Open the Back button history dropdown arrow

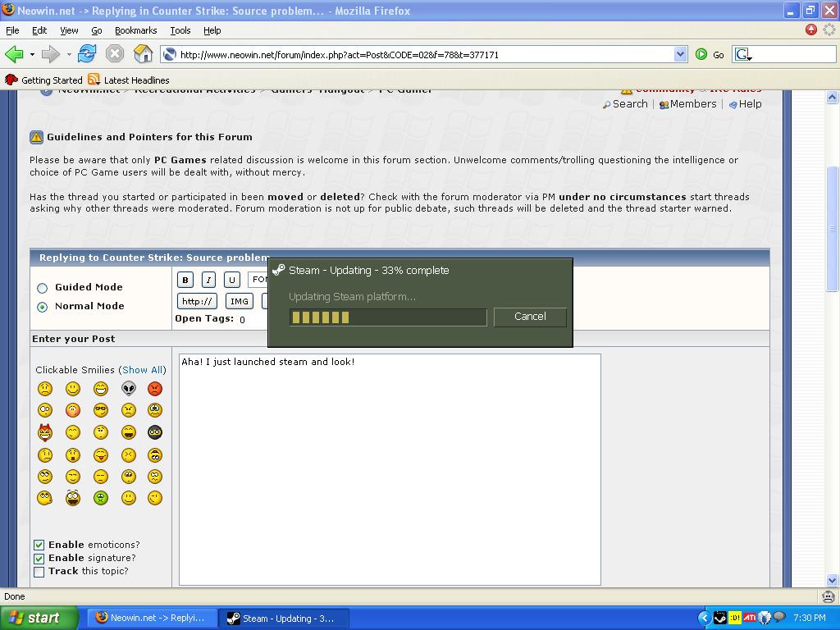pos(32,54)
